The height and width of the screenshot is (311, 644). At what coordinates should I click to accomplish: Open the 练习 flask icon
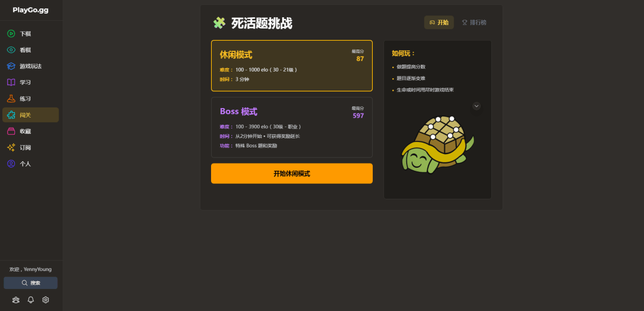[11, 98]
